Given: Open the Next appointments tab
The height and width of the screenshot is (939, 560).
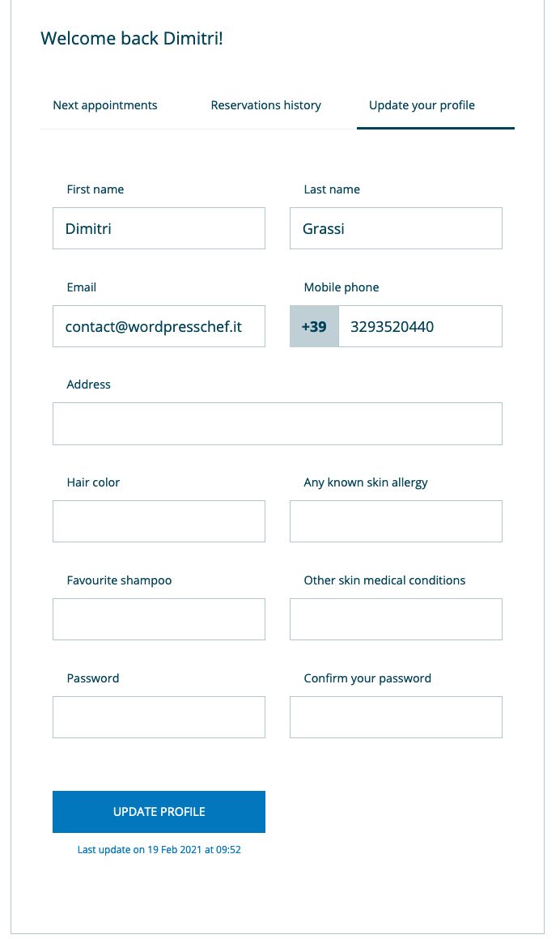Looking at the screenshot, I should 105,105.
